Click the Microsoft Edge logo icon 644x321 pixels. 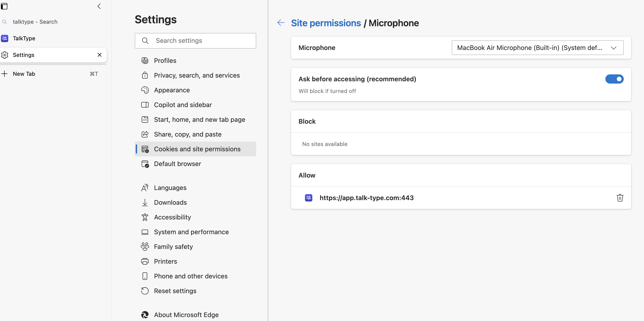coord(145,315)
